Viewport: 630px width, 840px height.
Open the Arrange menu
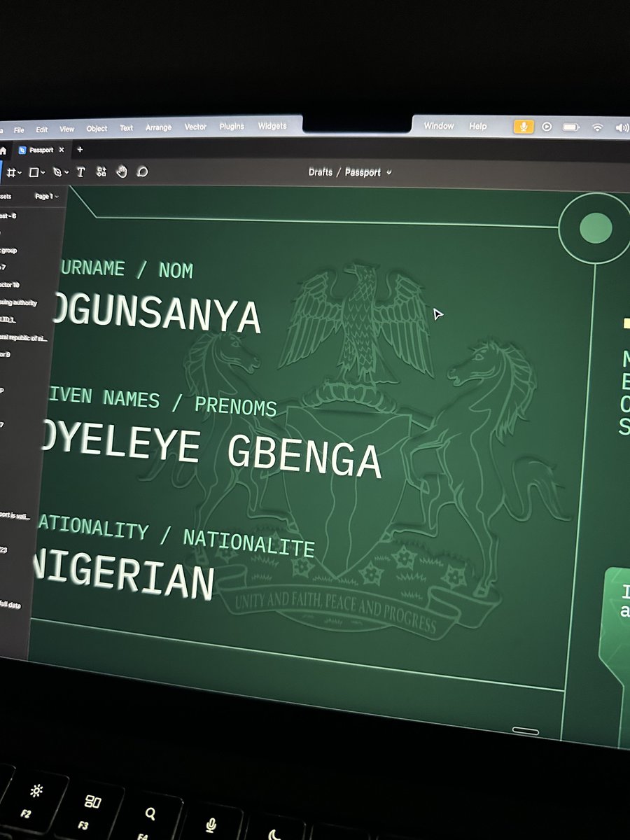(159, 127)
